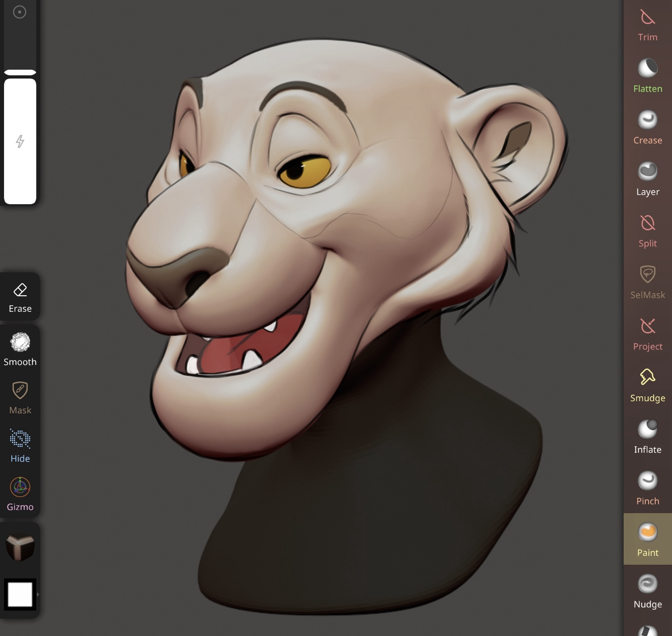Activate the Gizmo tool

pos(20,494)
